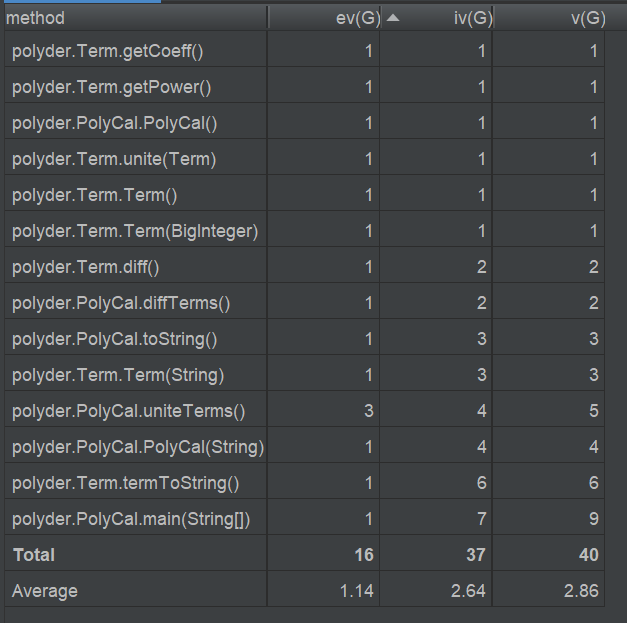Screen dimensions: 627x623
Task: Click the iv(G) value 7 for main(String[])
Action: (482, 519)
